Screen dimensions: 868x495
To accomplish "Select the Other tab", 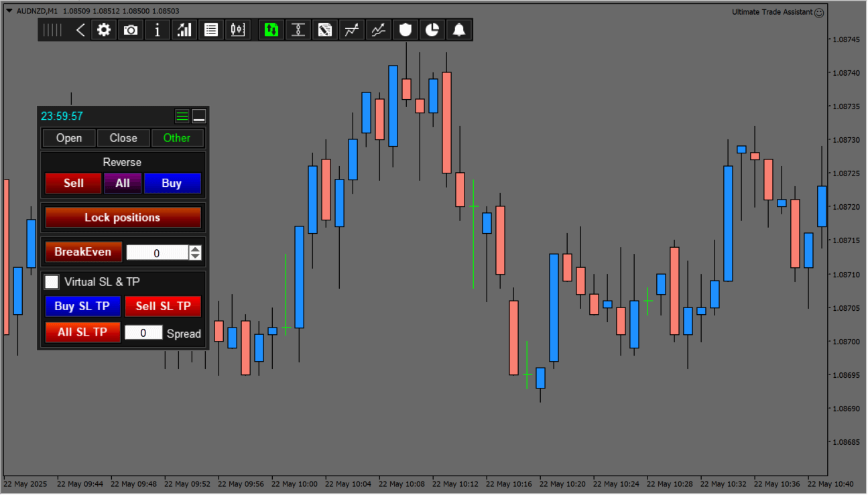I will 177,138.
